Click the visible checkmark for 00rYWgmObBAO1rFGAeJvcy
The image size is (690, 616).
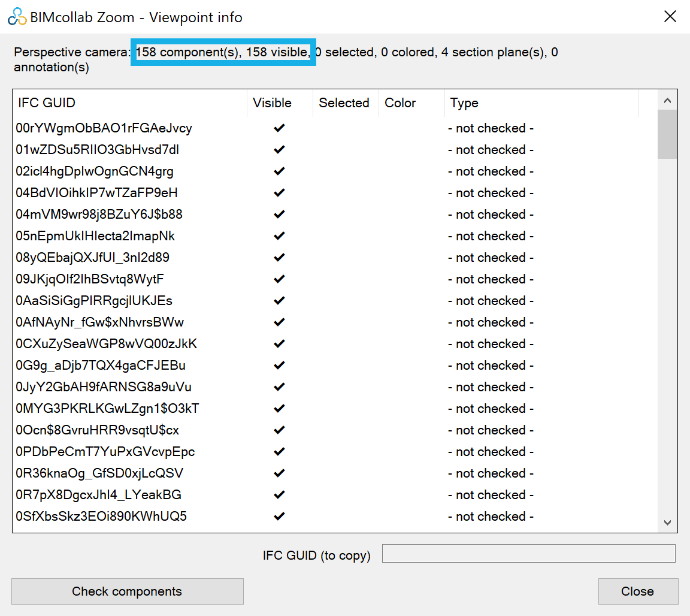280,128
